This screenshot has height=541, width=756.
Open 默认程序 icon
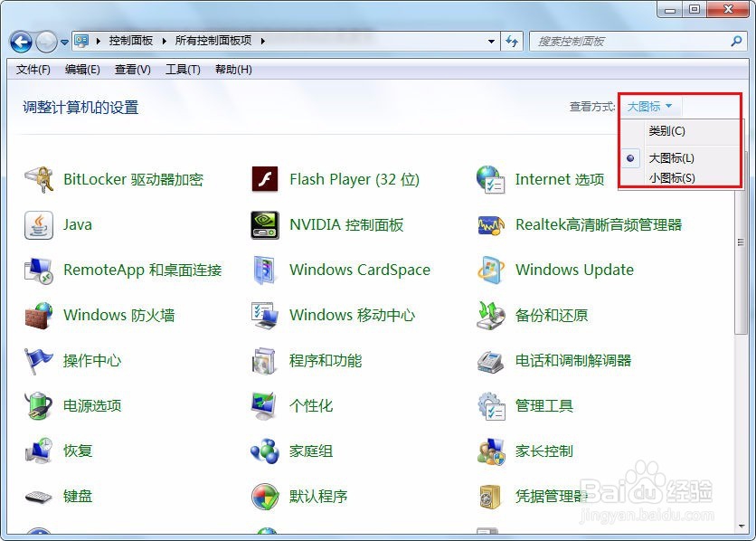pyautogui.click(x=265, y=496)
